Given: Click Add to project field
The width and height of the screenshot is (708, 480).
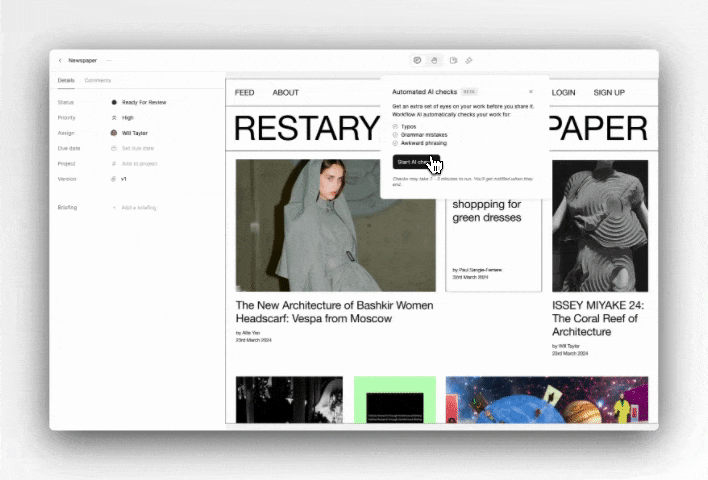Looking at the screenshot, I should [135, 164].
